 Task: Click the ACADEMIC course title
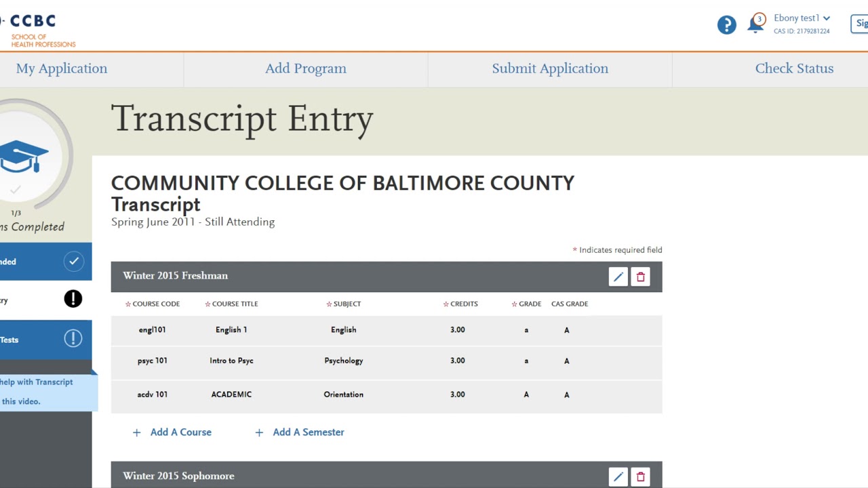point(231,394)
